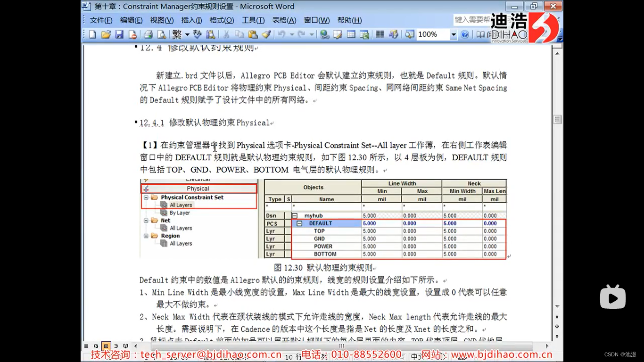Create a new blank document

[93, 34]
